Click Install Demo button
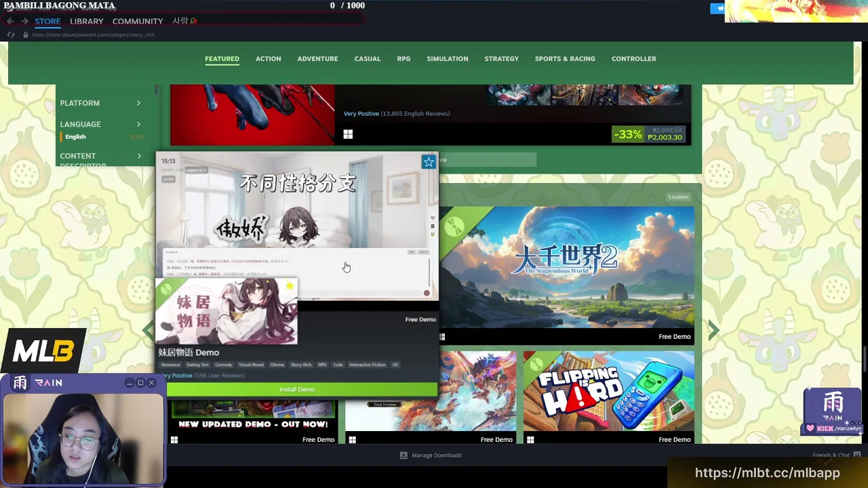This screenshot has height=488, width=868. coord(297,389)
